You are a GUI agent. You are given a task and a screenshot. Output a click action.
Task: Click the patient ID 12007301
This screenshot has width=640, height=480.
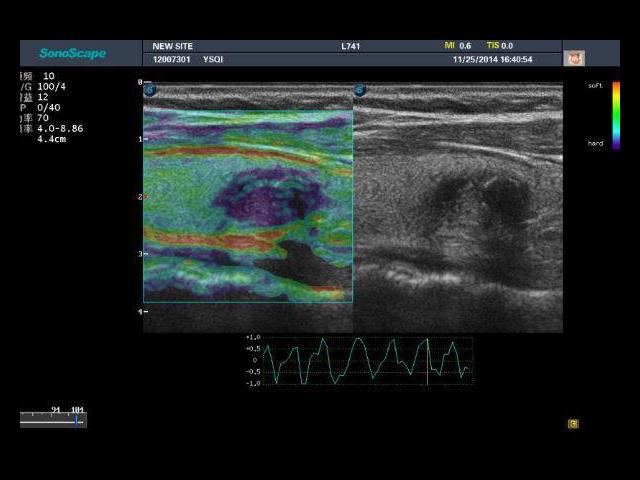(173, 60)
